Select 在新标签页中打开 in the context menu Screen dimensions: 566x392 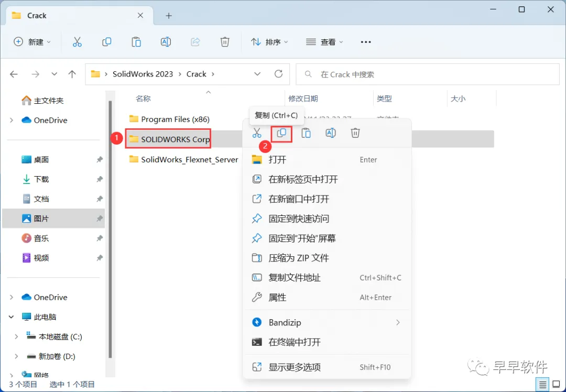click(x=328, y=179)
